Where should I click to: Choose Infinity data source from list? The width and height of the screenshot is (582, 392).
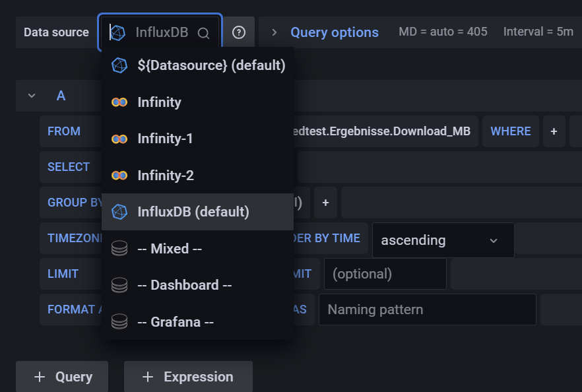point(159,102)
